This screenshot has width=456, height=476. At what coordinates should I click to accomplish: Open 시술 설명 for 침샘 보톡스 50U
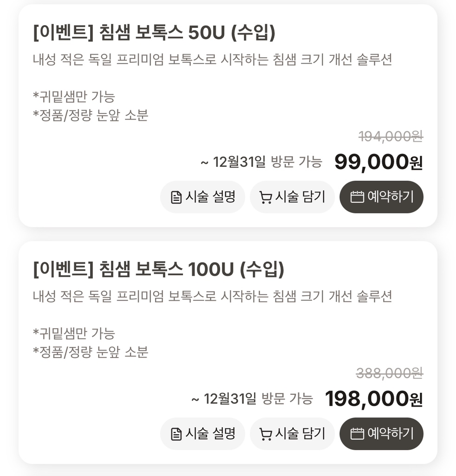[x=202, y=197]
